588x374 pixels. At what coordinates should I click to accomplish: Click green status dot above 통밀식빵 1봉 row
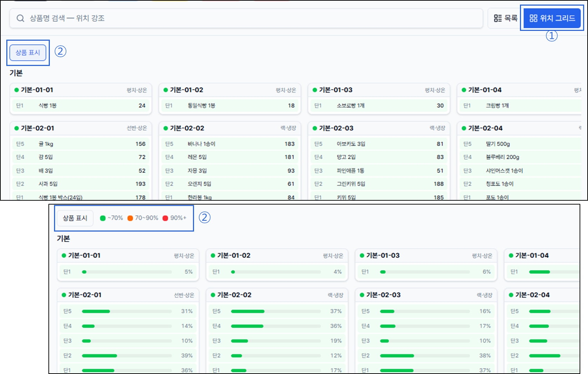coord(166,90)
